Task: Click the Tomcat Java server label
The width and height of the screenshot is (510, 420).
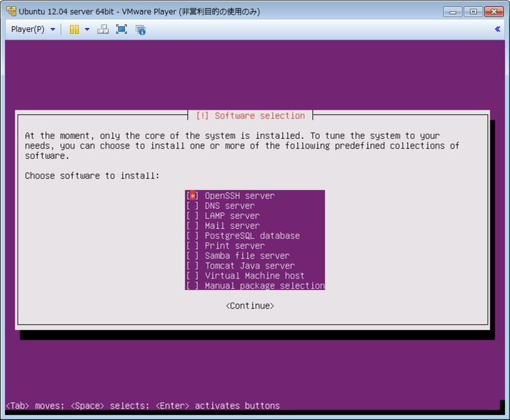Action: (x=250, y=266)
